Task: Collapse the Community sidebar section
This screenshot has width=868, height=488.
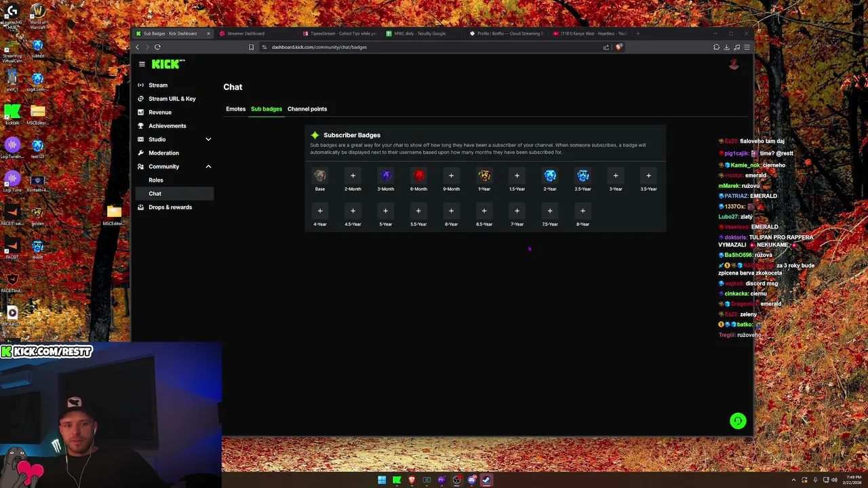Action: click(x=208, y=166)
